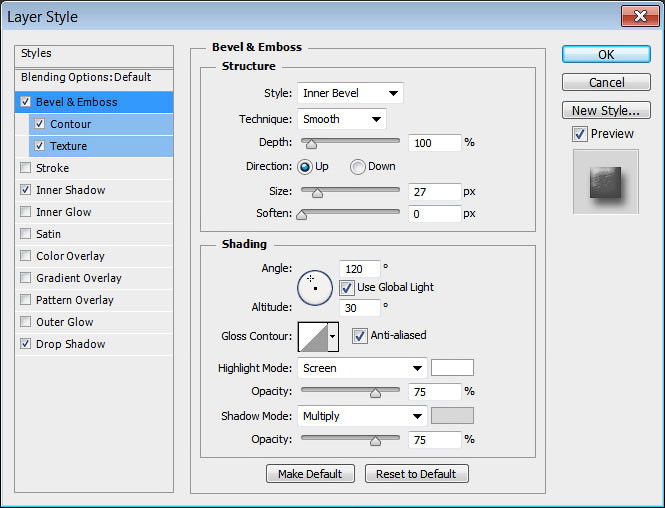Click the Size slider handle
The height and width of the screenshot is (508, 665).
[317, 193]
